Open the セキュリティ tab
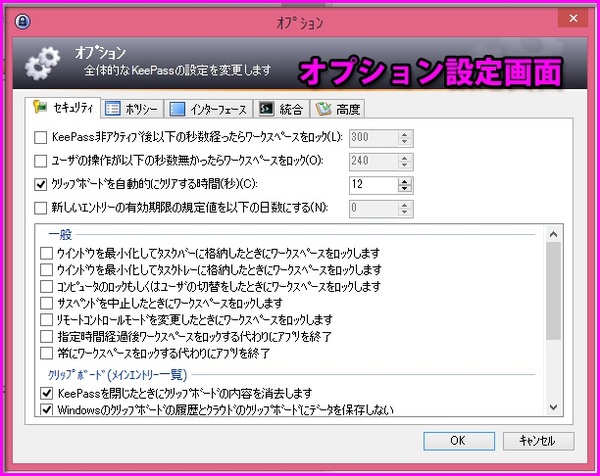600x476 pixels. [x=63, y=108]
